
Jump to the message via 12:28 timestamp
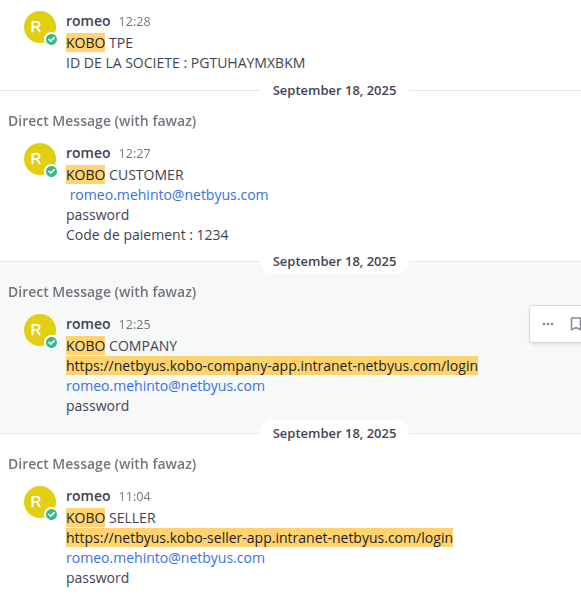pyautogui.click(x=134, y=22)
